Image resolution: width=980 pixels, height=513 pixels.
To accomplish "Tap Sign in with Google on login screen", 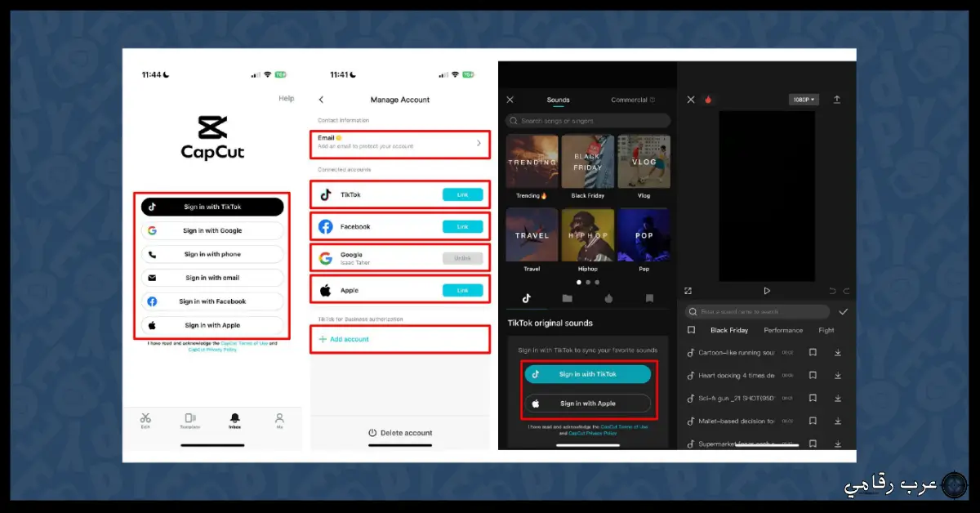I will [x=212, y=230].
